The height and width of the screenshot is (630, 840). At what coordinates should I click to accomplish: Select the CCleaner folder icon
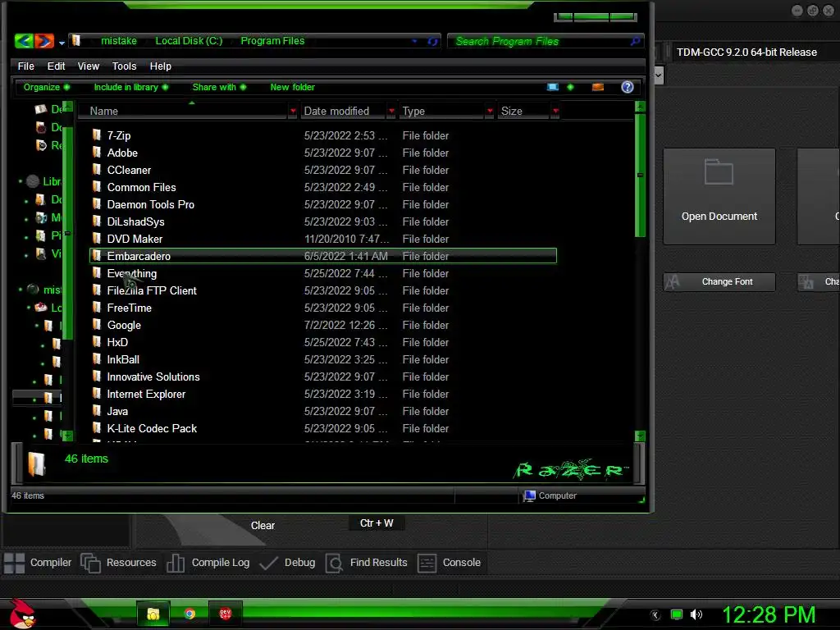point(97,169)
